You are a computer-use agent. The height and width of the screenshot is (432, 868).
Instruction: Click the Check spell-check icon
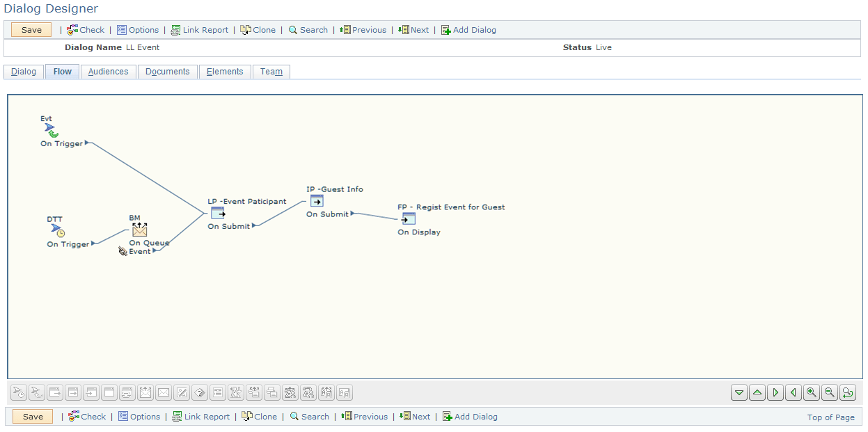72,29
